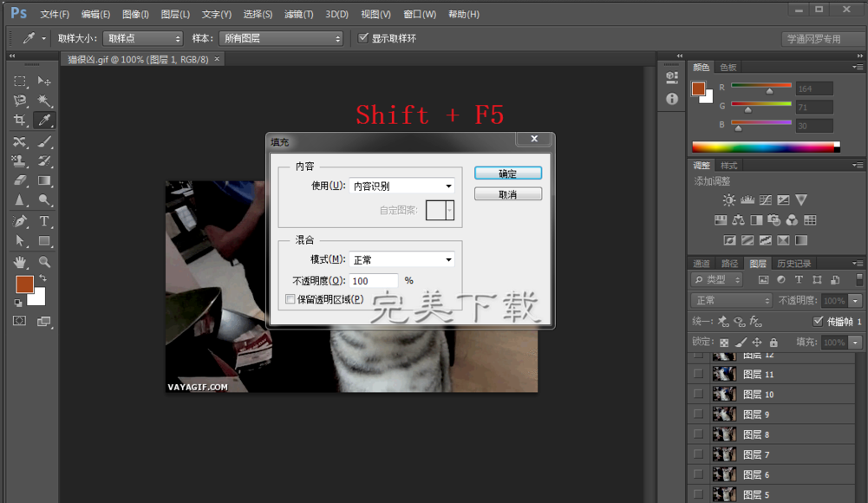Open the 取样大小 dropdown

coord(143,38)
